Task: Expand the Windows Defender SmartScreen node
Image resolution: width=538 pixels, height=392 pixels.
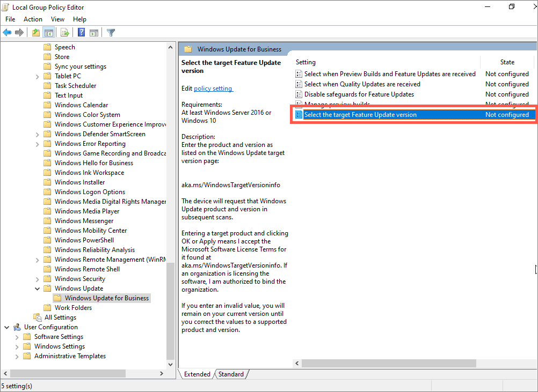Action: click(x=38, y=134)
